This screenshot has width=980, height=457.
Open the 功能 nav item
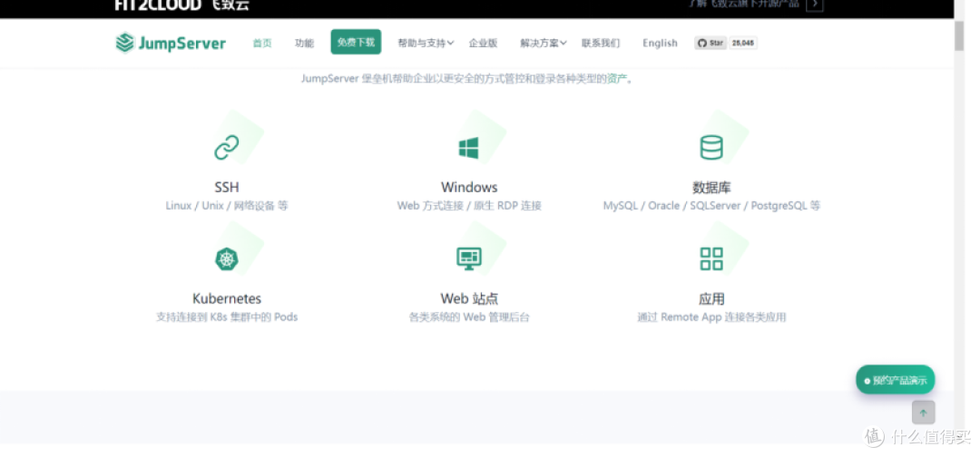pos(304,44)
